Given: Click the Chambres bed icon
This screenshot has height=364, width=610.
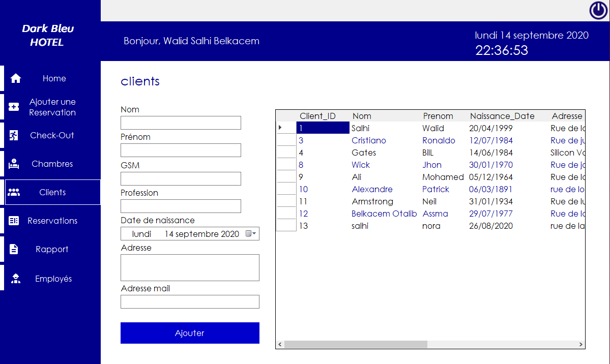Looking at the screenshot, I should pyautogui.click(x=14, y=164).
